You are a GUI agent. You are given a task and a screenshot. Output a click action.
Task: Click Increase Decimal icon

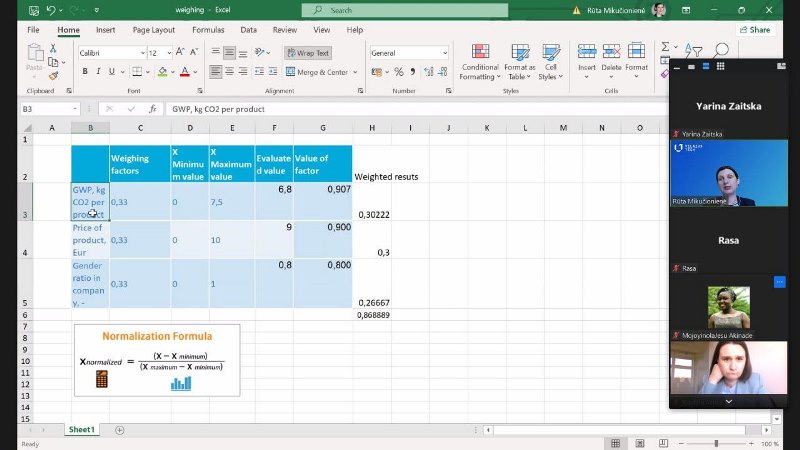429,72
